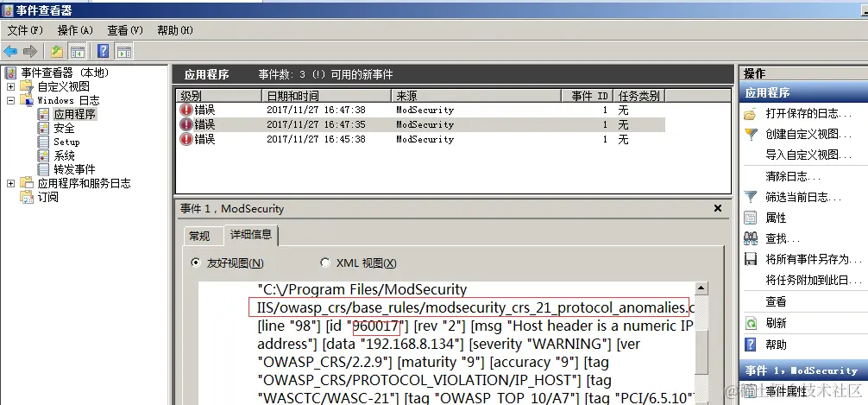Click the data value "192.168.8.134"
This screenshot has height=405, width=868.
tap(412, 344)
